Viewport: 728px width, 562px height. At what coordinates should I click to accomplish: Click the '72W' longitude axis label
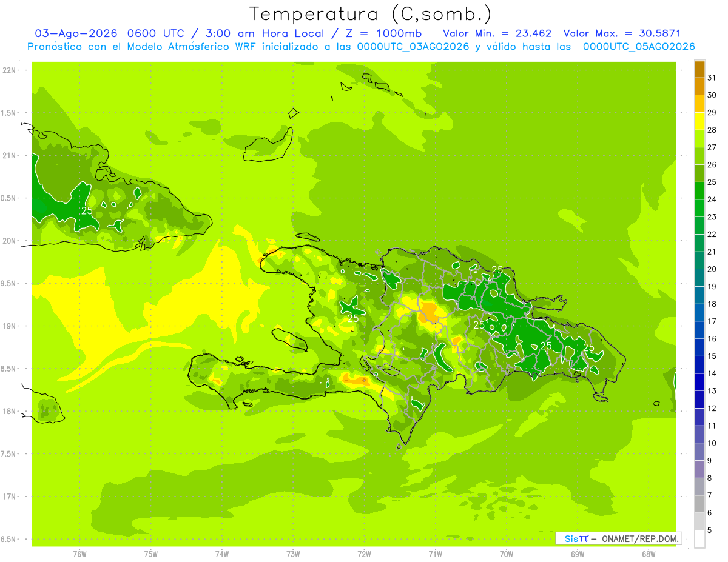coord(364,554)
